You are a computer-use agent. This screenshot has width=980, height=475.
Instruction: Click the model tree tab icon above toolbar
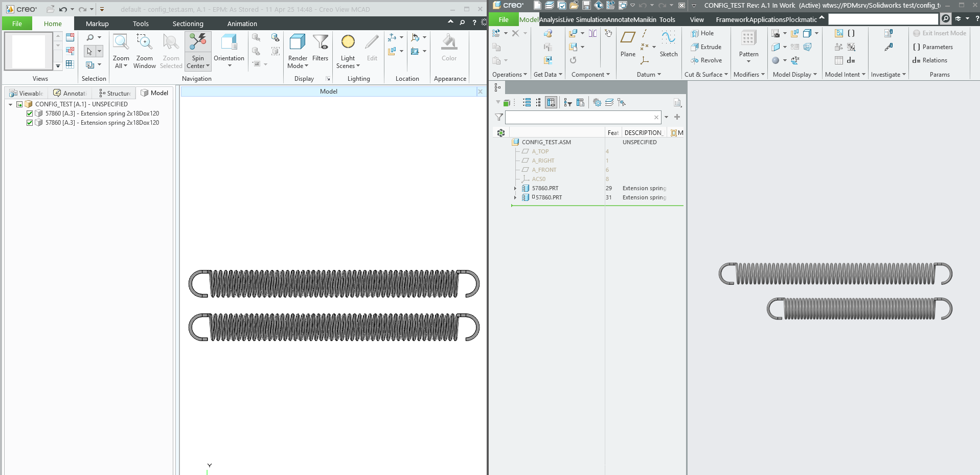(x=497, y=88)
